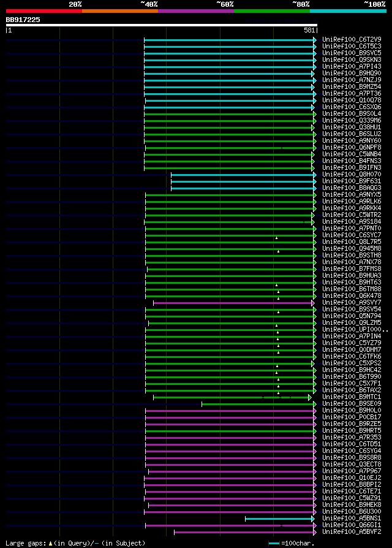
Task: Click the orange ~40% identity legend segment
Action: (120, 11)
